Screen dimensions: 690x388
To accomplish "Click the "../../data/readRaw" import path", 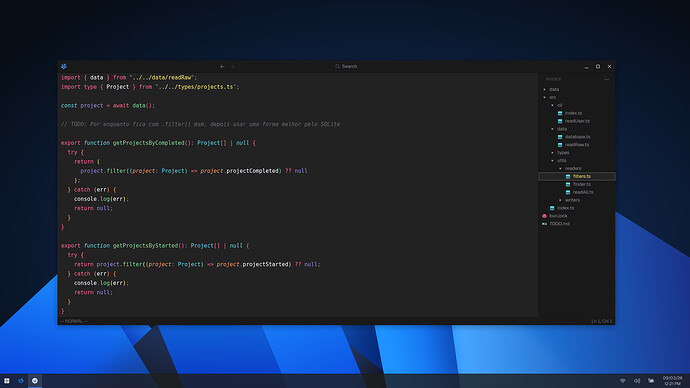I will coord(162,77).
